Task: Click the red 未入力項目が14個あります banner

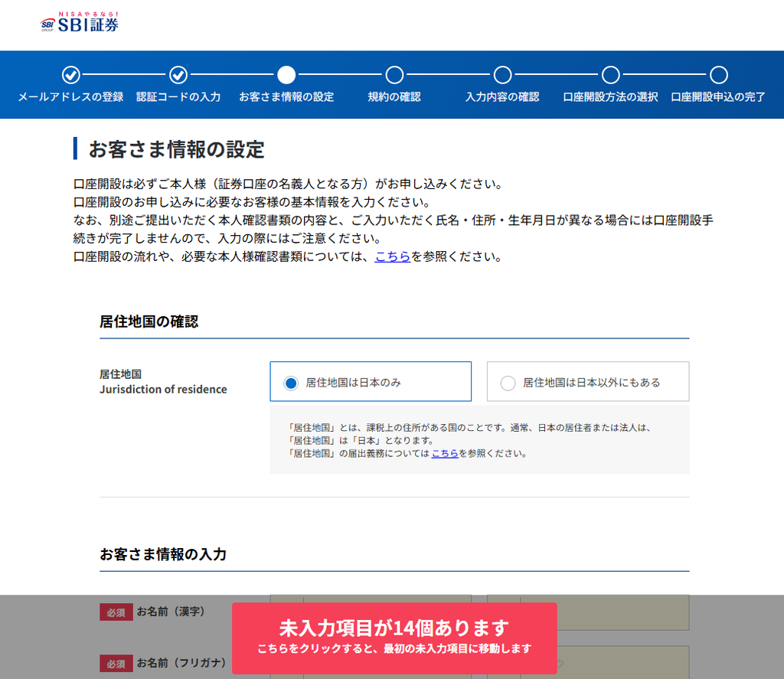Action: coord(394,638)
